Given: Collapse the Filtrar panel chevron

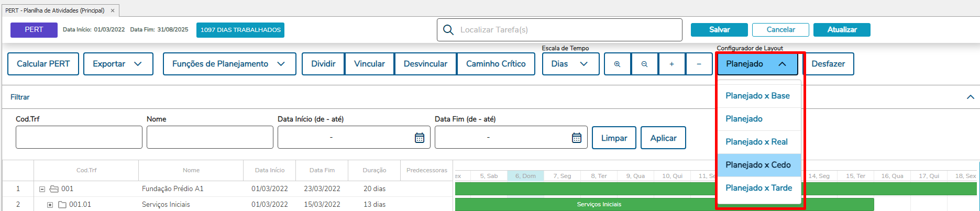Looking at the screenshot, I should 970,97.
